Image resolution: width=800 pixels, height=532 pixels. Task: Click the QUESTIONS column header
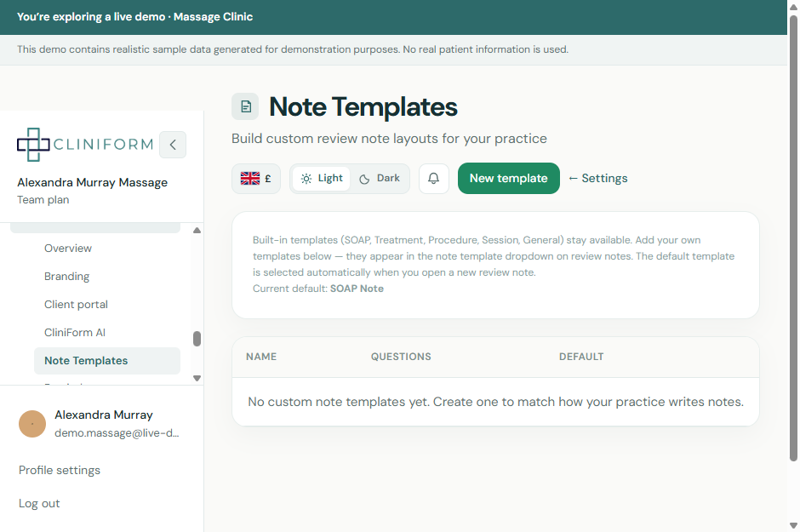(401, 357)
